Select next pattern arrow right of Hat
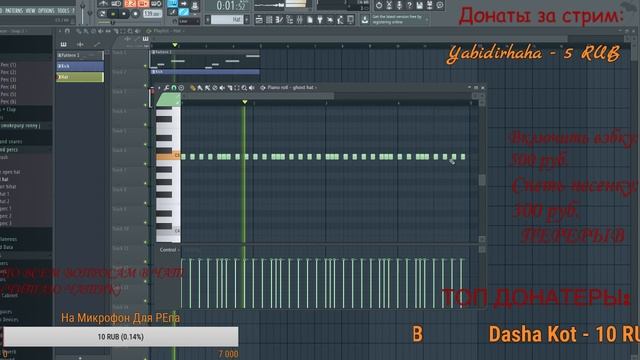The image size is (640, 360). (247, 20)
